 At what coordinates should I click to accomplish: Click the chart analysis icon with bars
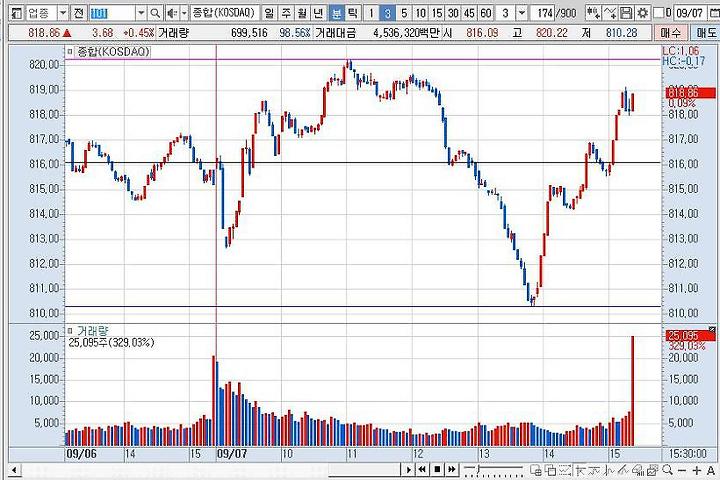(638, 470)
